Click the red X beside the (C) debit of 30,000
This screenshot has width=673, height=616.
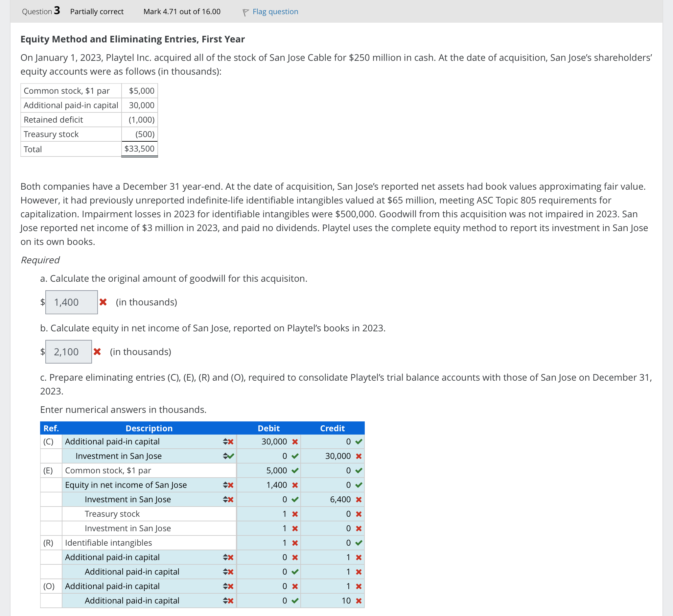point(295,442)
